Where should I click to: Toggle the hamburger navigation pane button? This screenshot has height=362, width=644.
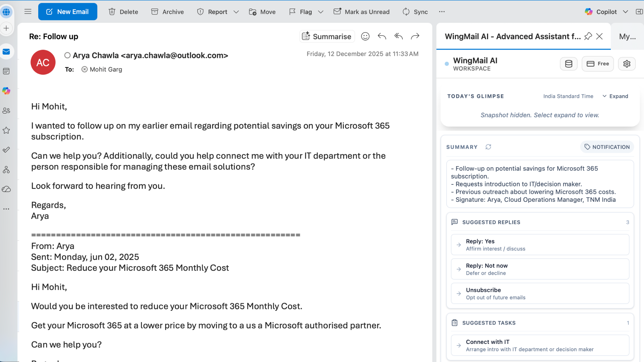[28, 12]
